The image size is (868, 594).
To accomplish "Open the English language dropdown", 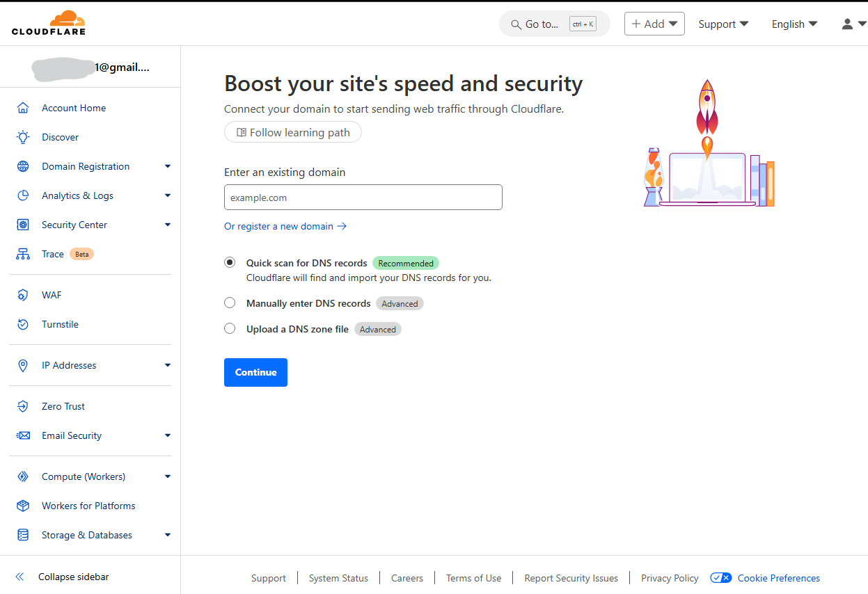I will 794,24.
